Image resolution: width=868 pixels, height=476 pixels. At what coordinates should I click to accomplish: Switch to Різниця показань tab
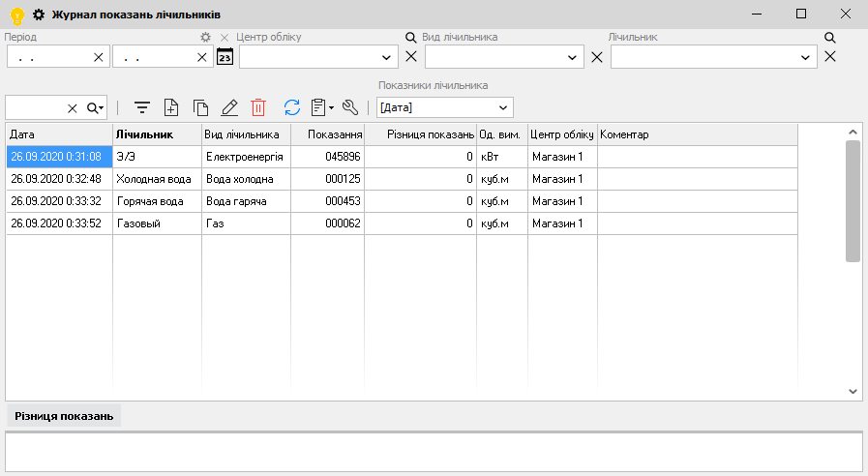click(64, 416)
